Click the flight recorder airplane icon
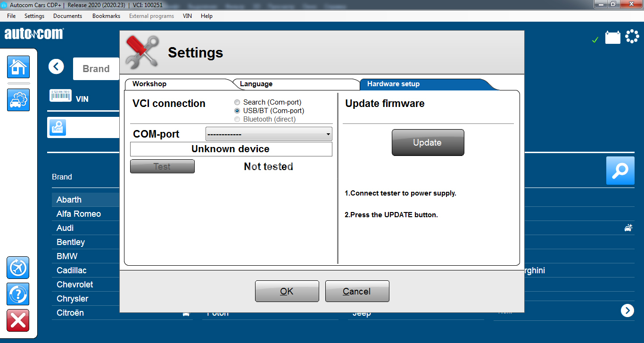The height and width of the screenshot is (343, 644). click(18, 268)
